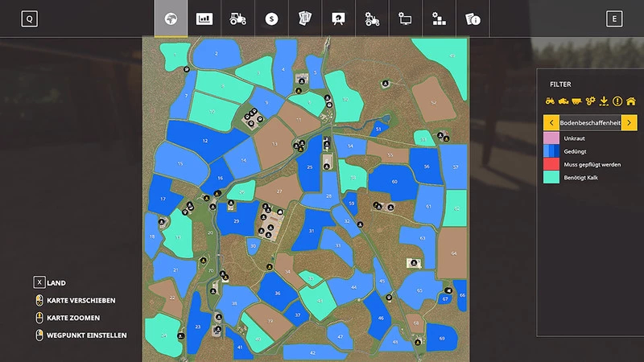Open the help info icon in top bar

472,19
